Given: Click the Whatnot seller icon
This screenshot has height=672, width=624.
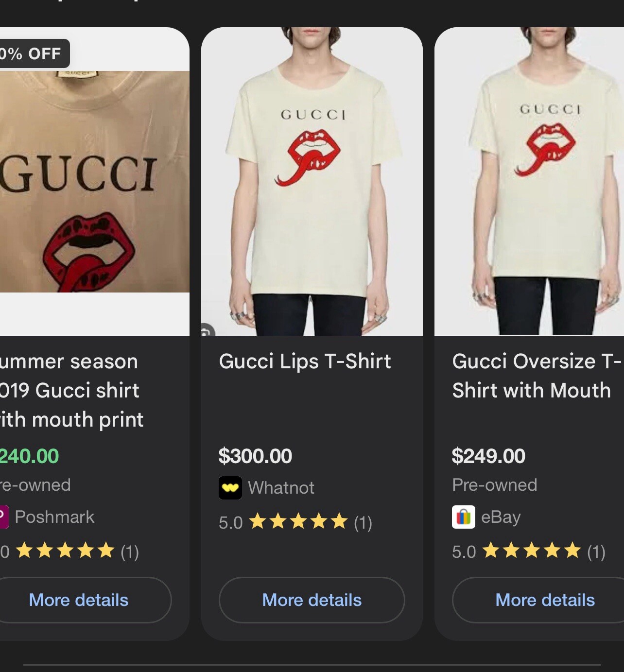Looking at the screenshot, I should coord(231,487).
